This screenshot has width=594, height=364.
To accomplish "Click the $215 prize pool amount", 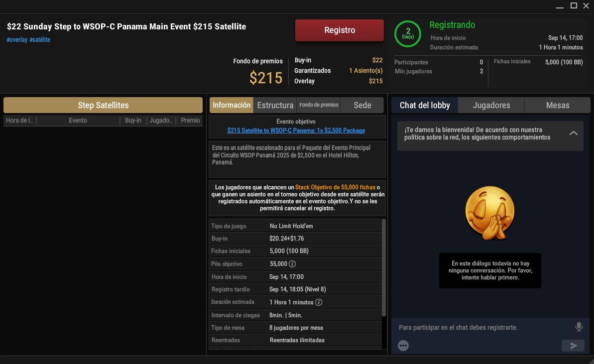I will (265, 78).
